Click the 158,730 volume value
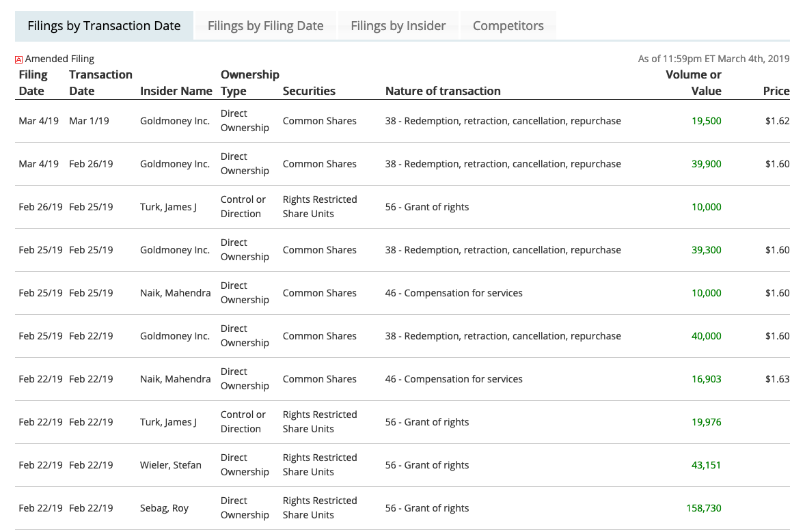 pyautogui.click(x=704, y=508)
